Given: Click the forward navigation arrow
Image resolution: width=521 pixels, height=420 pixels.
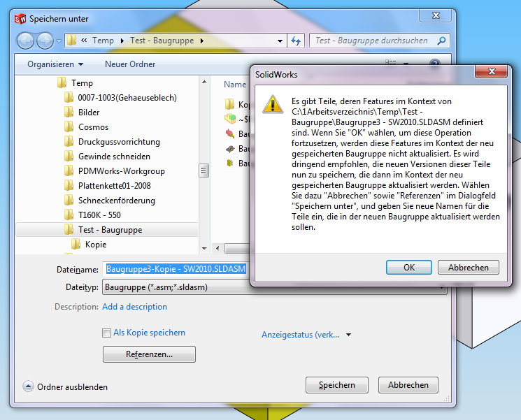Looking at the screenshot, I should tap(45, 41).
